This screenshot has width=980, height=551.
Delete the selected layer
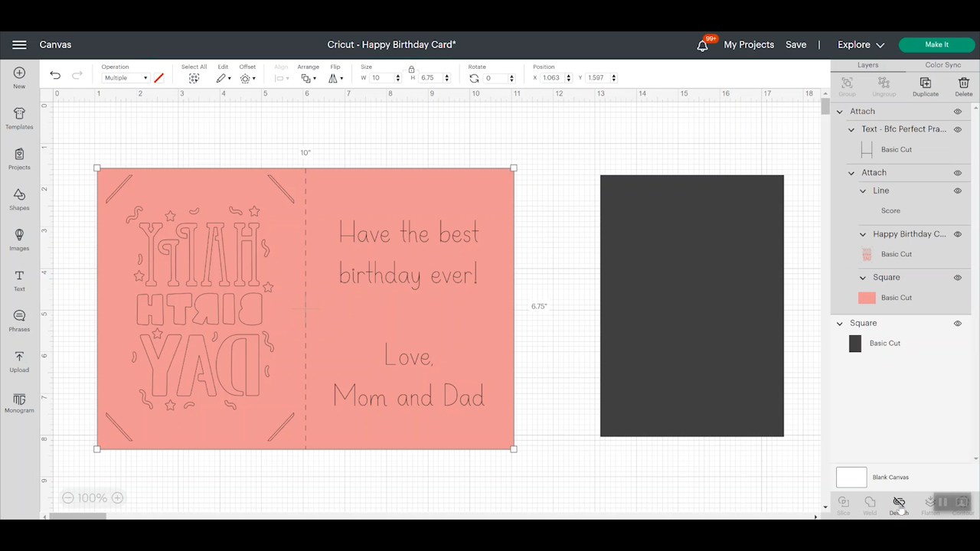[x=963, y=86]
